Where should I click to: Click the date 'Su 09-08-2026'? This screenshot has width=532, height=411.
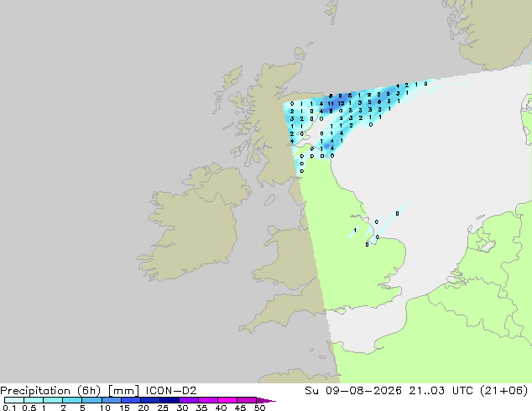click(x=353, y=391)
